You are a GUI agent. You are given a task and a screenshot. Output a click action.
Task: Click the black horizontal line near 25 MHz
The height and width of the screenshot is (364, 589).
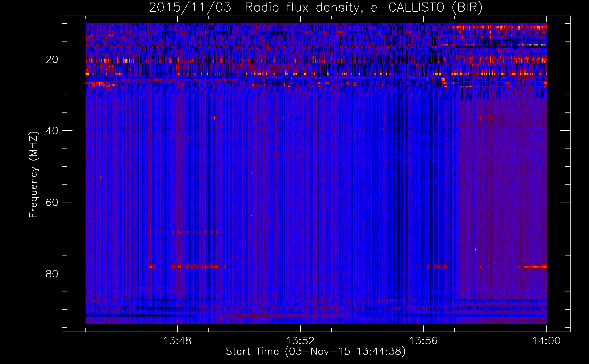(x=164, y=77)
